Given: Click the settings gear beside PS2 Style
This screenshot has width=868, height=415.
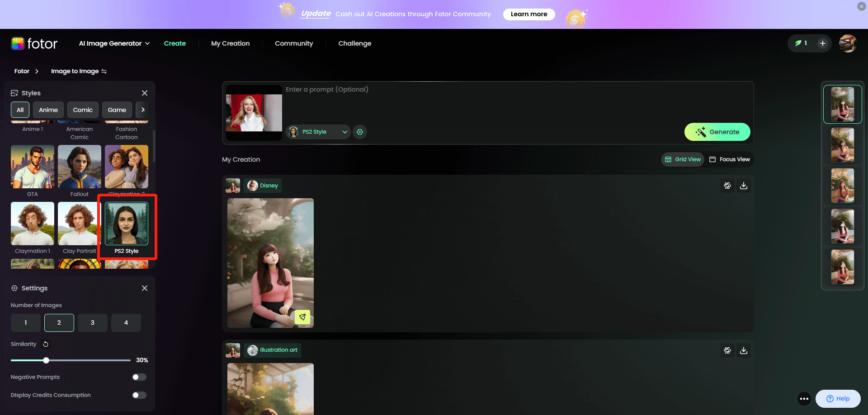Looking at the screenshot, I should (x=360, y=132).
